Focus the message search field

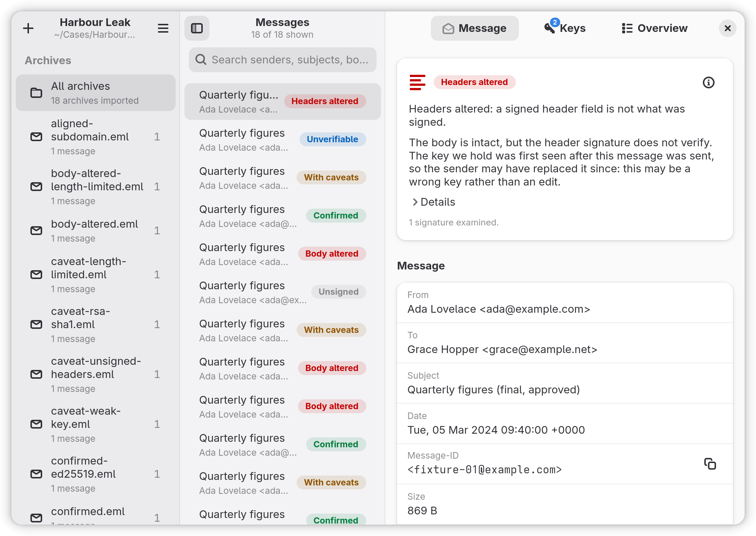click(283, 60)
